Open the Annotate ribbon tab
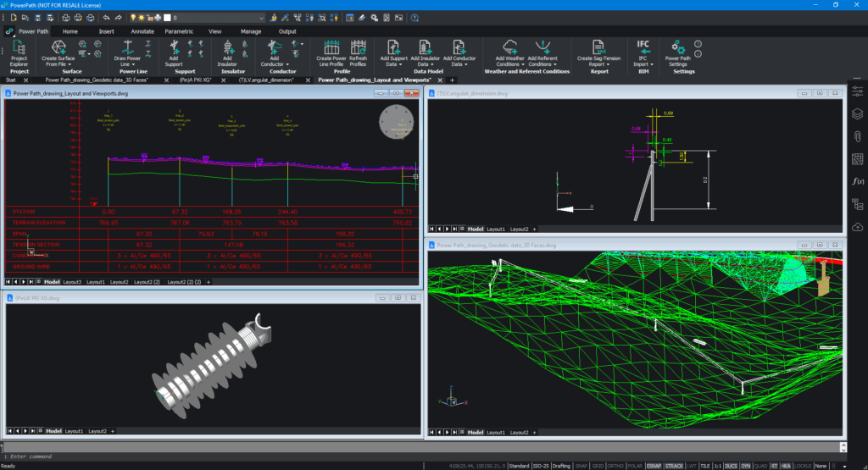Image resolution: width=868 pixels, height=470 pixels. pyautogui.click(x=142, y=31)
